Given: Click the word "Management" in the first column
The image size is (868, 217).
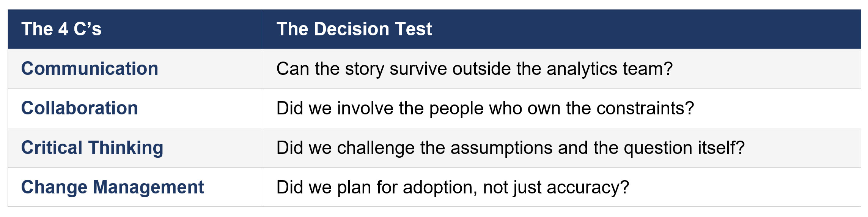Looking at the screenshot, I should (148, 187).
